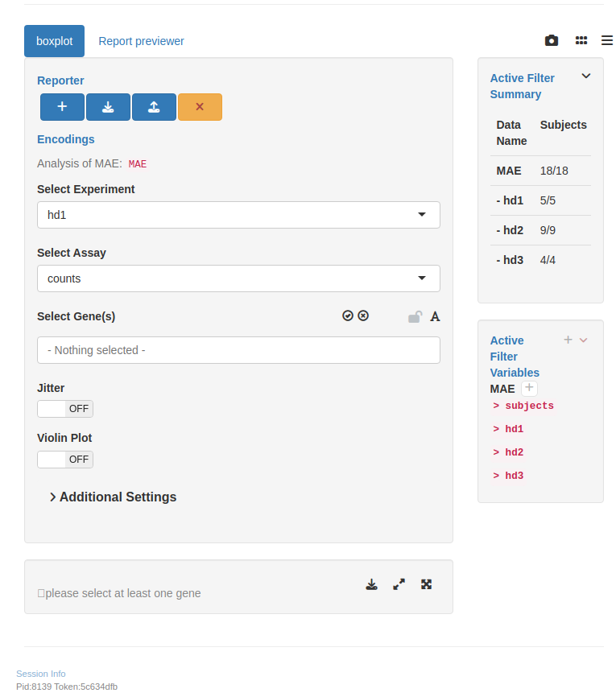Open the Session Info link
Screen dimensions: 616x697
(41, 674)
